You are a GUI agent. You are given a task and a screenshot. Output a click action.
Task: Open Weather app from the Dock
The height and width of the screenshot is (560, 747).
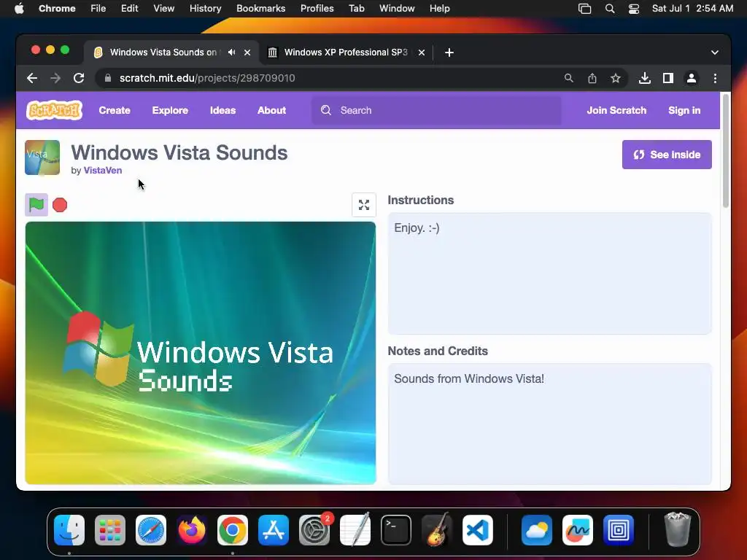coord(536,530)
